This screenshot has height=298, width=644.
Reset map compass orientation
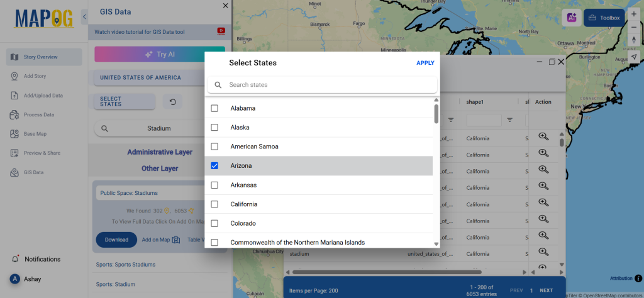pyautogui.click(x=634, y=40)
